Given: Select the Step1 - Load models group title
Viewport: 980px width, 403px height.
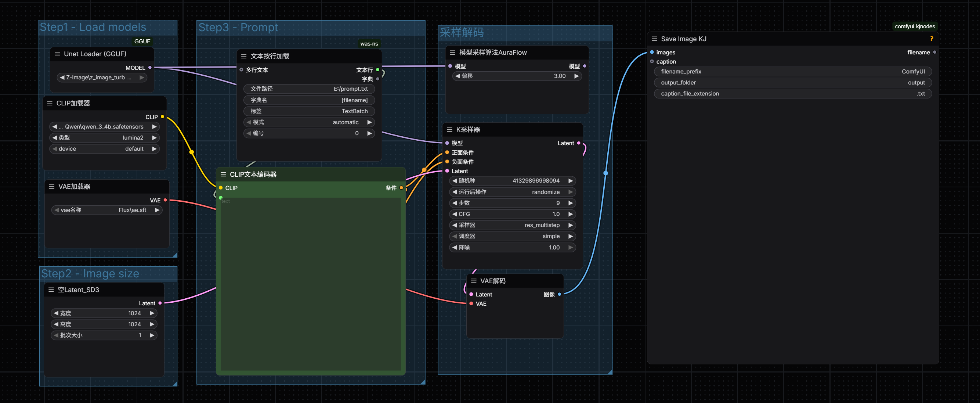Looking at the screenshot, I should 93,28.
